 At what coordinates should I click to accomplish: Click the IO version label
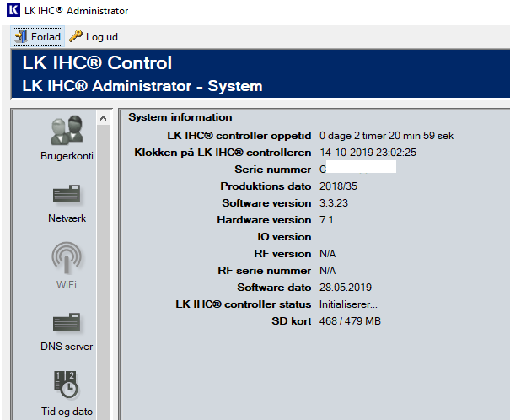click(x=284, y=237)
